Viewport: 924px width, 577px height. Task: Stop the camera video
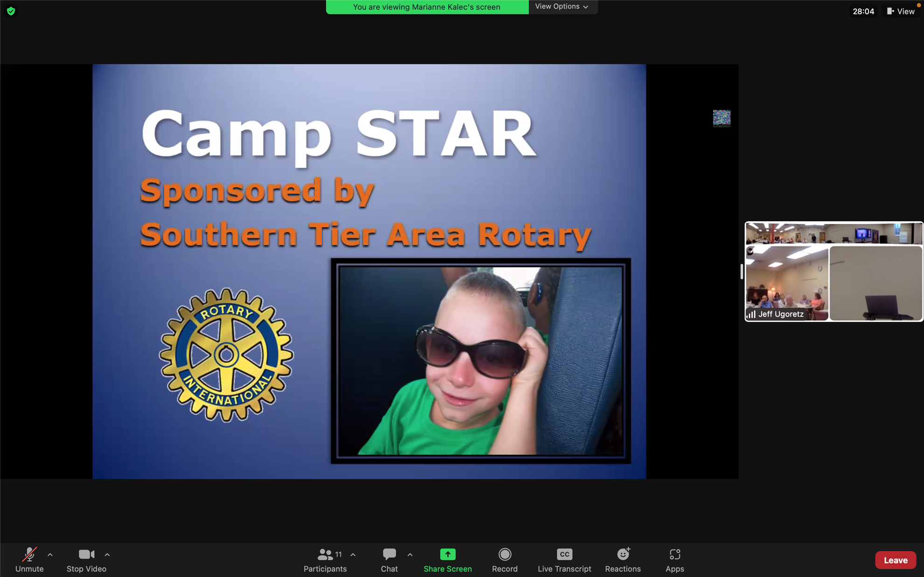86,560
